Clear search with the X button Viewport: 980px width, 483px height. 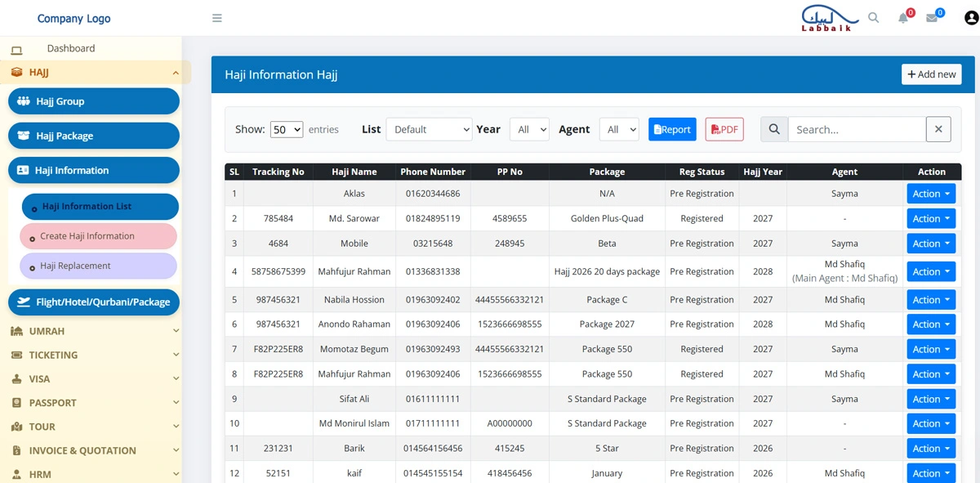pos(938,129)
